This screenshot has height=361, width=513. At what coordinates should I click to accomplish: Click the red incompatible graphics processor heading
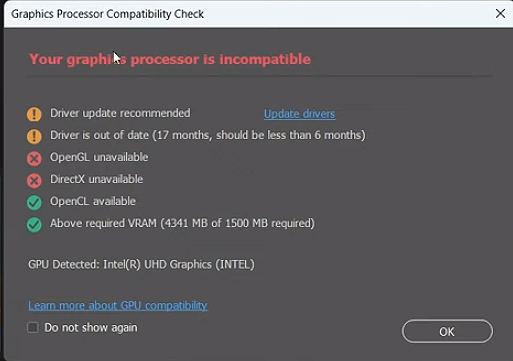tap(170, 59)
